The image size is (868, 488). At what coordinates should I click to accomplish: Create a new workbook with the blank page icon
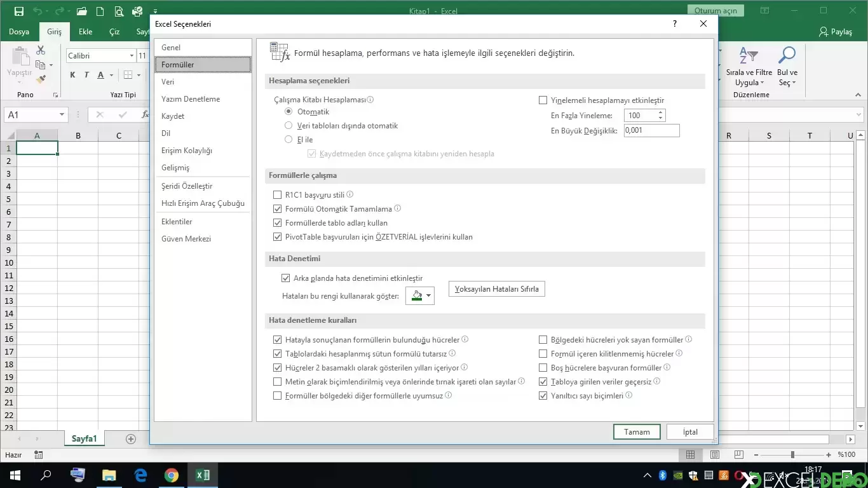coord(100,11)
